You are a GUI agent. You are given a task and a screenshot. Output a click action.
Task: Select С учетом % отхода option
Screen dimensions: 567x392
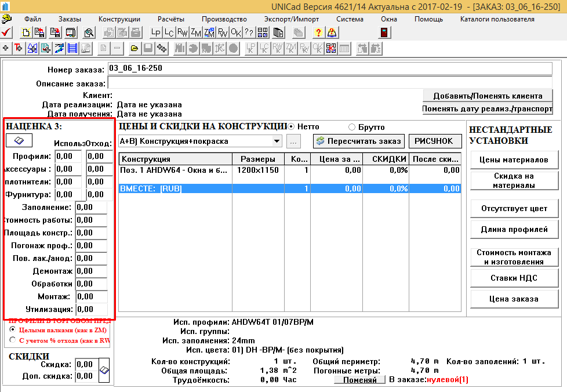click(13, 340)
